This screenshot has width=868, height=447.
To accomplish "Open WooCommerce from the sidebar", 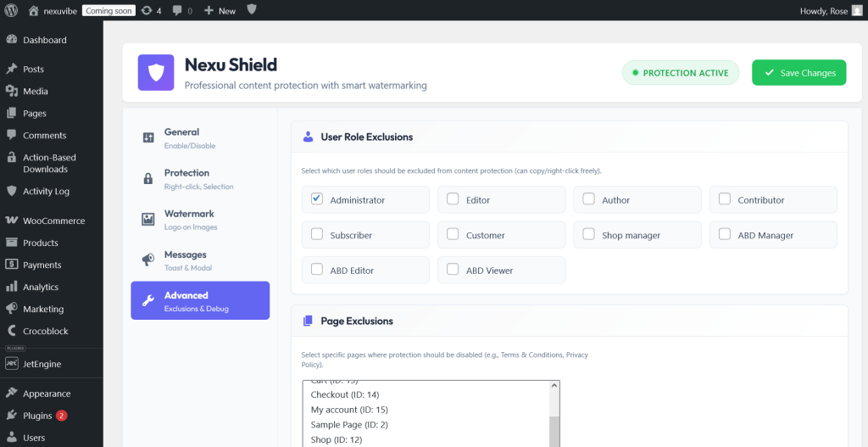I will 52,221.
